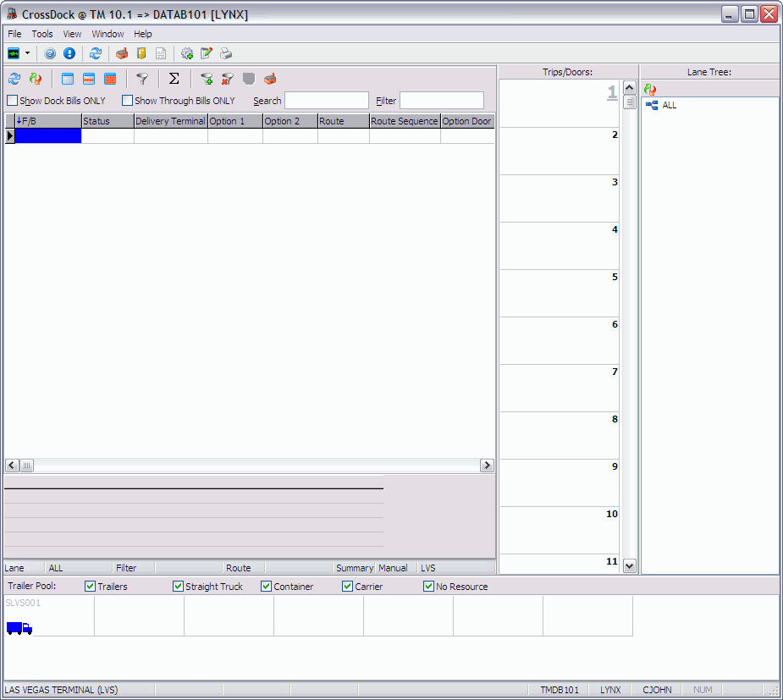Open the Tools menu
Screen dimensions: 783x700
(x=41, y=34)
